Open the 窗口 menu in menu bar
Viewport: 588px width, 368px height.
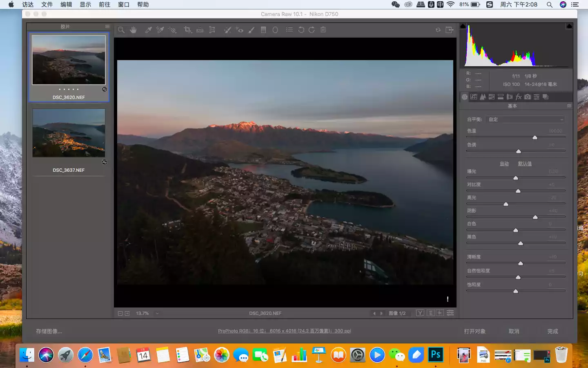click(x=123, y=4)
